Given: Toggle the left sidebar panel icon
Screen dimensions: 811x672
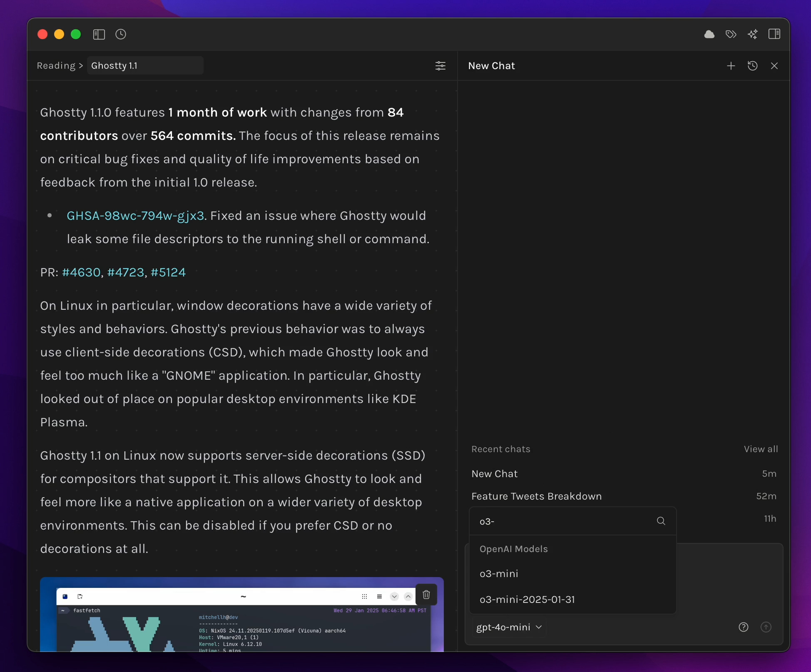Looking at the screenshot, I should [x=99, y=34].
